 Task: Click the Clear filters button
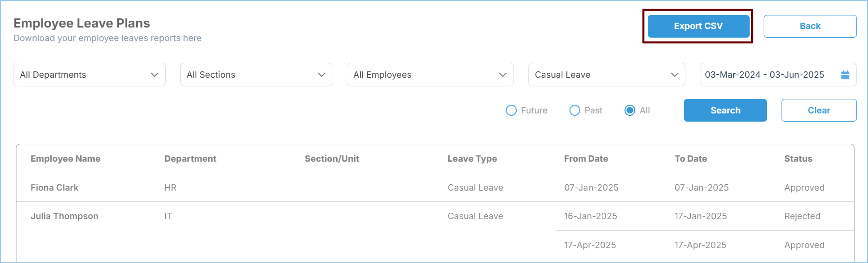[819, 111]
